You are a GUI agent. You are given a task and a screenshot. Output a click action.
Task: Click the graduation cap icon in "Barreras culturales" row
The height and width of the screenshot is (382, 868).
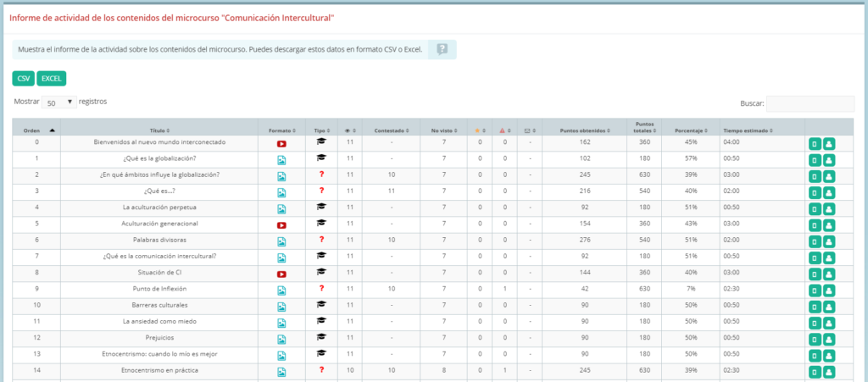click(x=321, y=305)
